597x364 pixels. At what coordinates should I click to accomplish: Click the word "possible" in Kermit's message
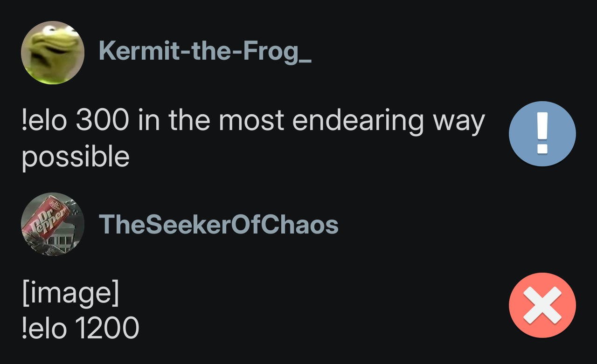coord(75,158)
